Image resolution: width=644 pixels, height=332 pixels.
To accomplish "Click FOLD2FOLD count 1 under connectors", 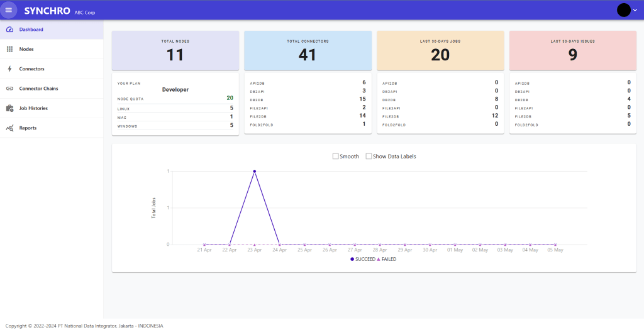I will (364, 124).
